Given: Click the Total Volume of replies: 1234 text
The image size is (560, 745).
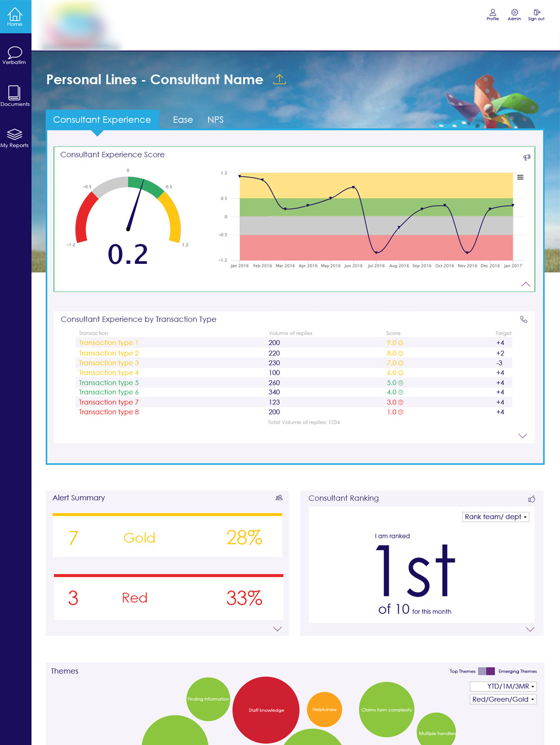Looking at the screenshot, I should [304, 422].
